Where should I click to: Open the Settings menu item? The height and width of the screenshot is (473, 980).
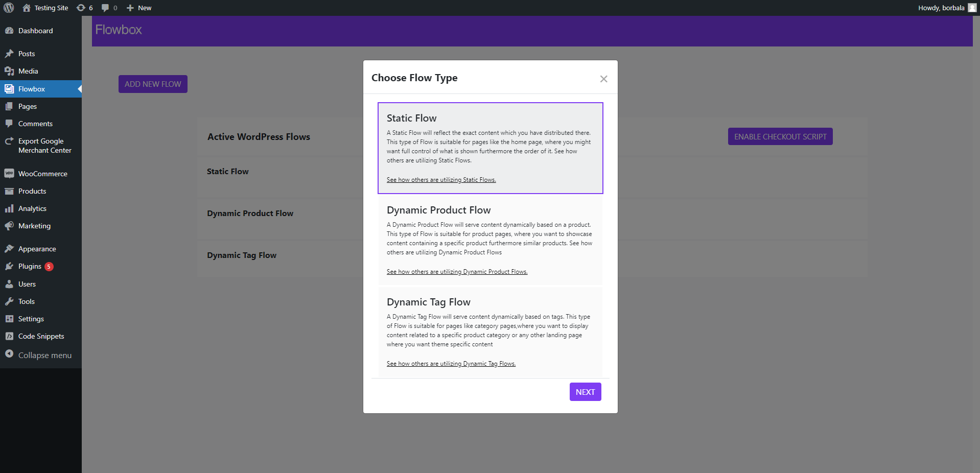point(31,319)
